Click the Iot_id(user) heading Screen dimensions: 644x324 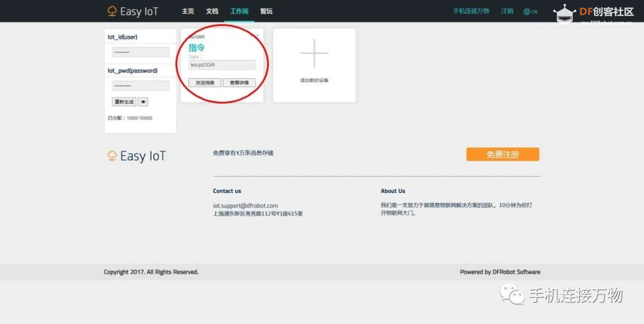click(122, 37)
